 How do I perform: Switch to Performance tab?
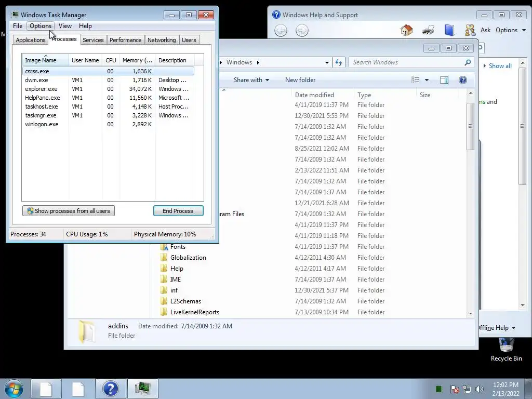click(125, 40)
